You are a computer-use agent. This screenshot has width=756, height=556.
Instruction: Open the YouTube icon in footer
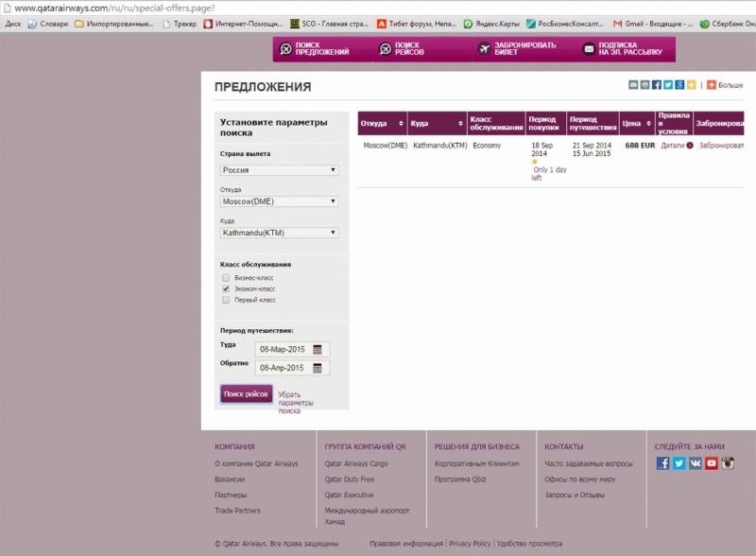point(712,463)
